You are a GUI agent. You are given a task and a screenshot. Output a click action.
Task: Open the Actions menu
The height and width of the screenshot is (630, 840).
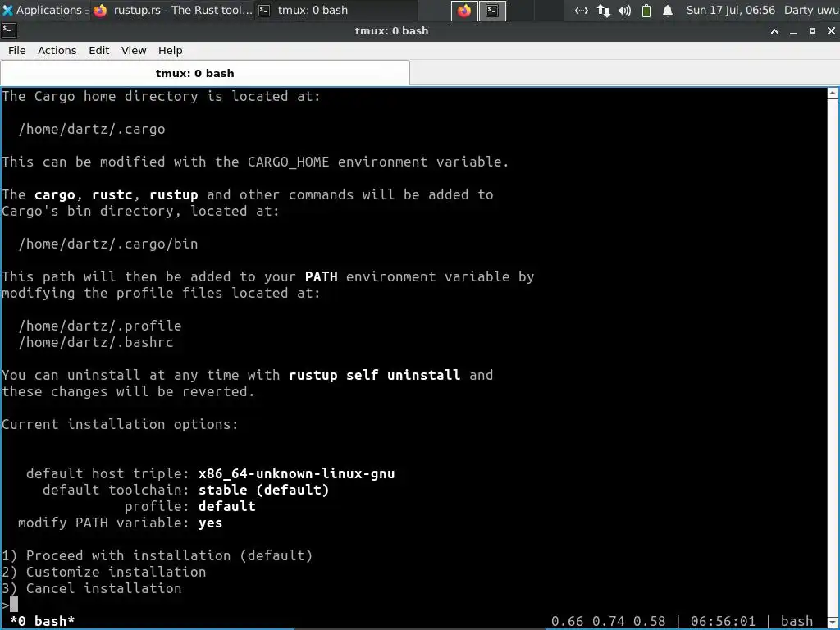(57, 50)
